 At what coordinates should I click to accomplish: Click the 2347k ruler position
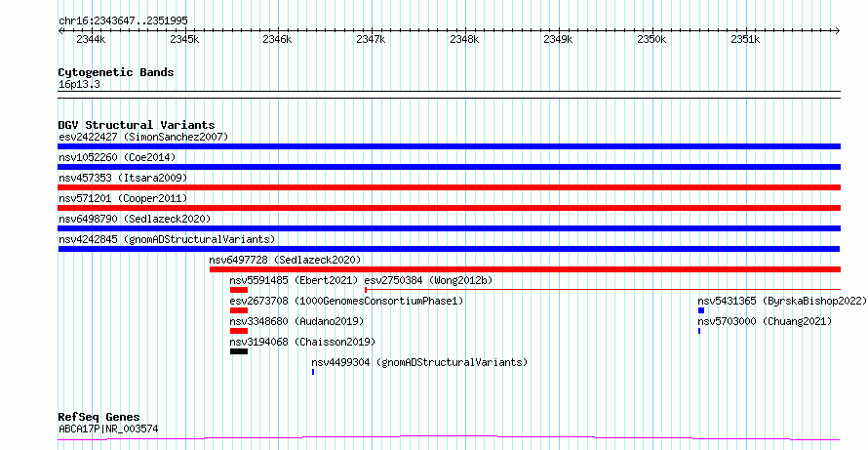[371, 40]
